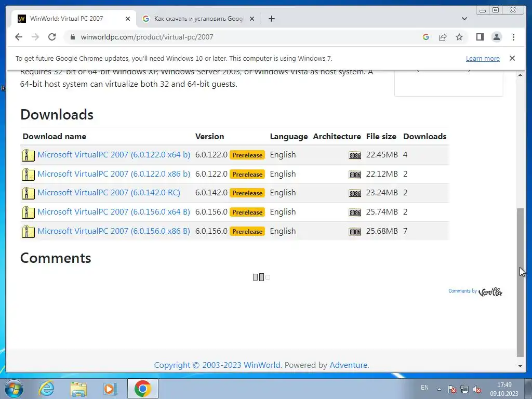This screenshot has height=399, width=532.
Task: Open Windows Media Player from taskbar
Action: point(110,389)
